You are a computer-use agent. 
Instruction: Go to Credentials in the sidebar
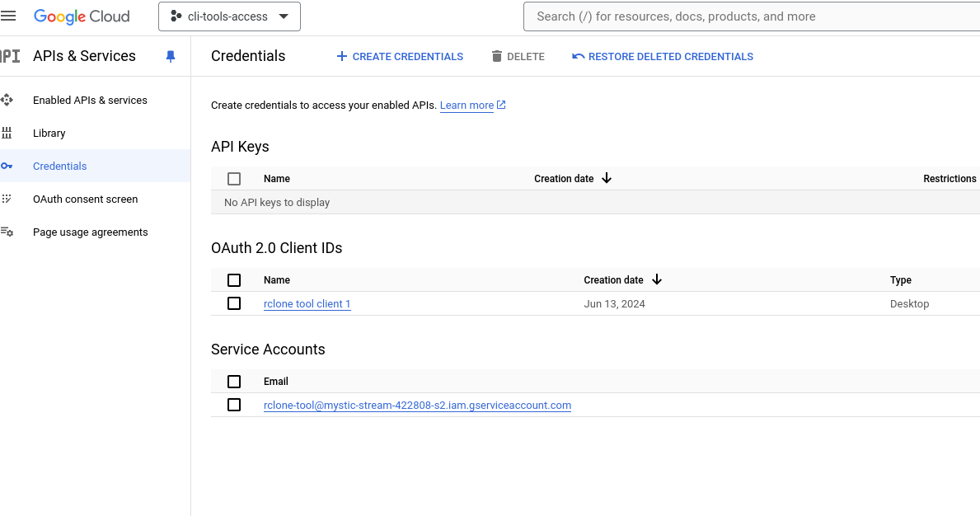59,166
